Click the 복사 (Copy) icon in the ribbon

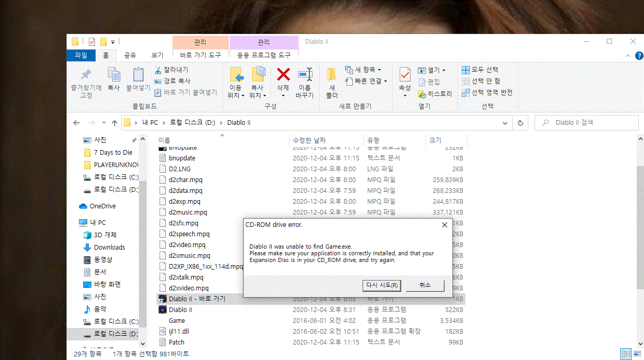tap(114, 77)
